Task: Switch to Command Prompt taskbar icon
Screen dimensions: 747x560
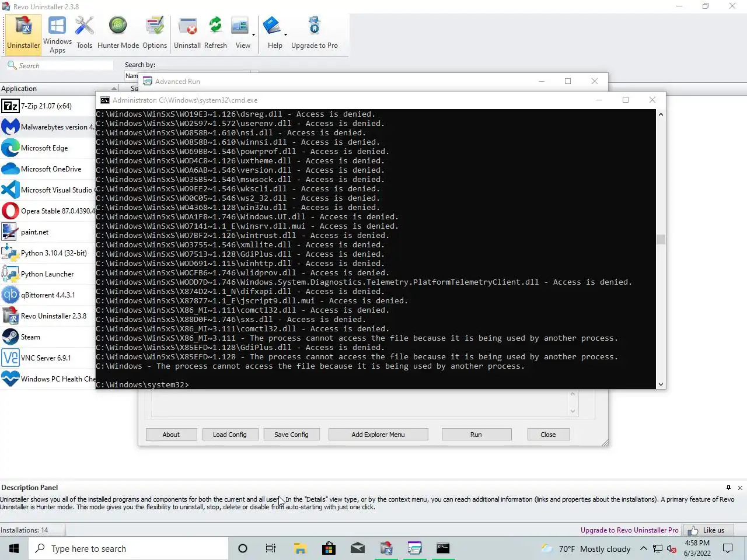Action: [x=443, y=548]
